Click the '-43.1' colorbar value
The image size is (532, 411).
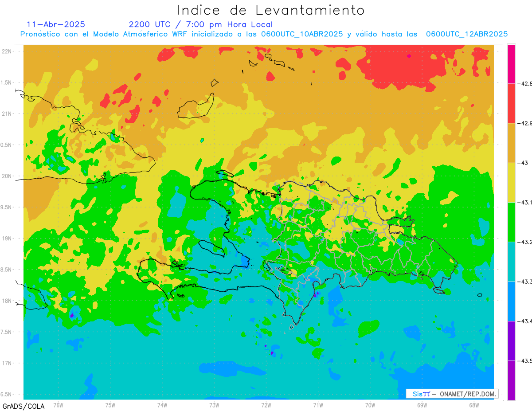point(525,202)
